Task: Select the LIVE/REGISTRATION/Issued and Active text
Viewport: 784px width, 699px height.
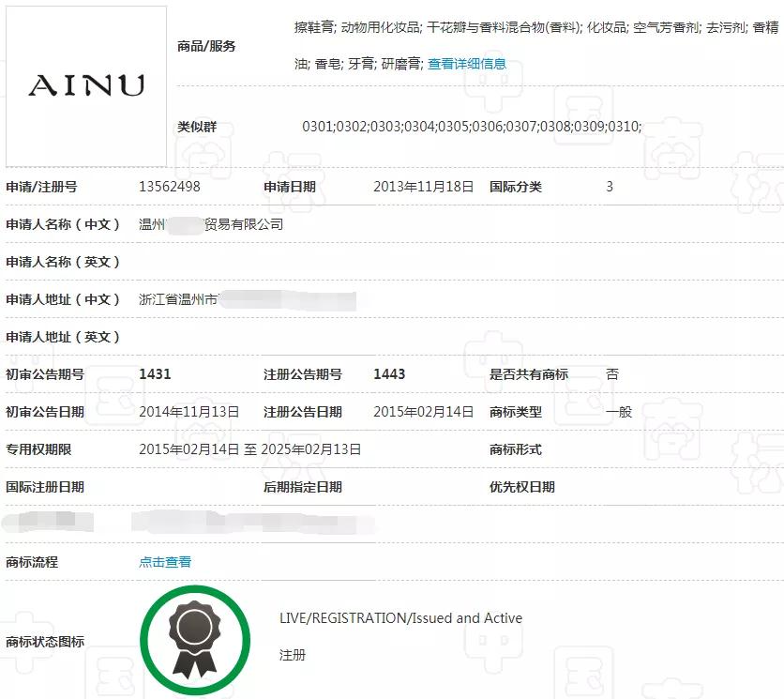Action: 401,618
